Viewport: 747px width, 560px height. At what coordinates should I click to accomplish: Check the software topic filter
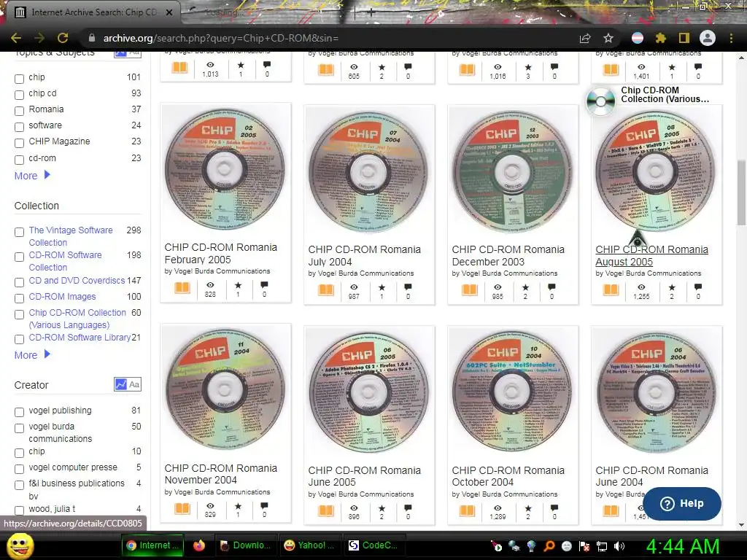tap(19, 127)
